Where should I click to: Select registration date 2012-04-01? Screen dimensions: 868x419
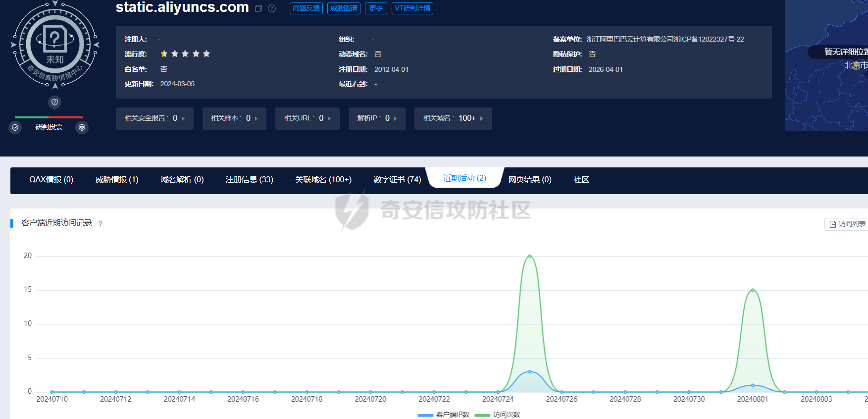click(x=391, y=69)
